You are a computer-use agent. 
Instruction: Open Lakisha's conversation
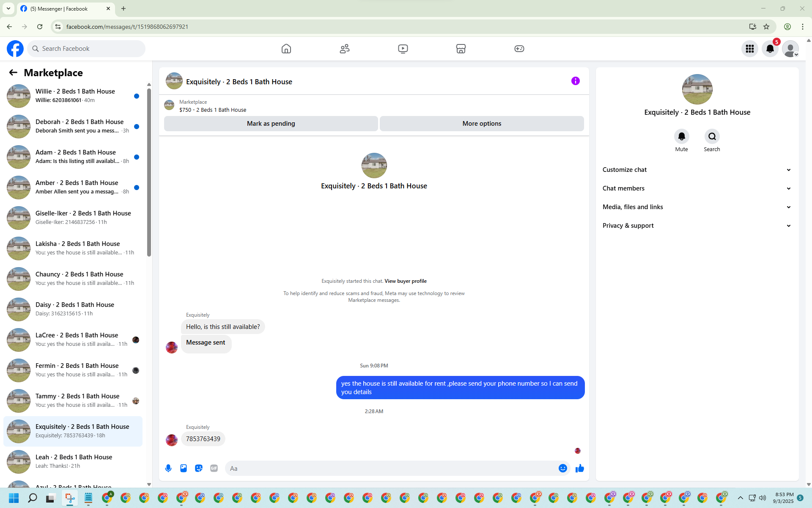tap(73, 248)
